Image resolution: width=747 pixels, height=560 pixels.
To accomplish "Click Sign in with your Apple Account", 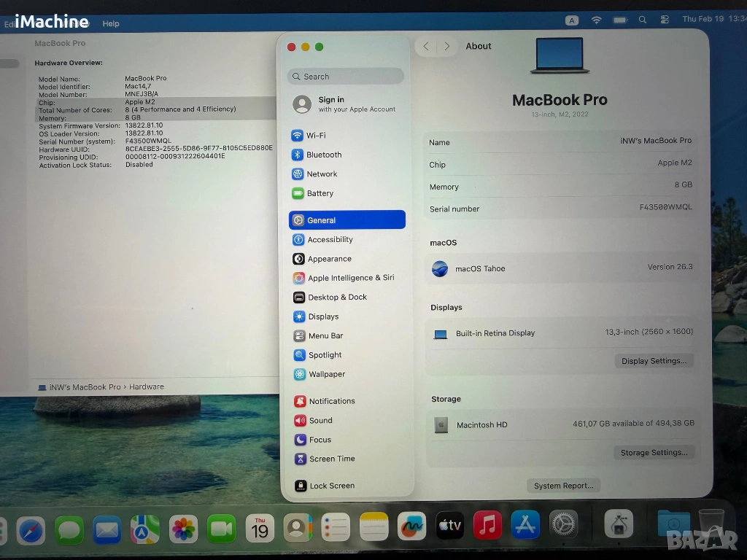I will [345, 104].
